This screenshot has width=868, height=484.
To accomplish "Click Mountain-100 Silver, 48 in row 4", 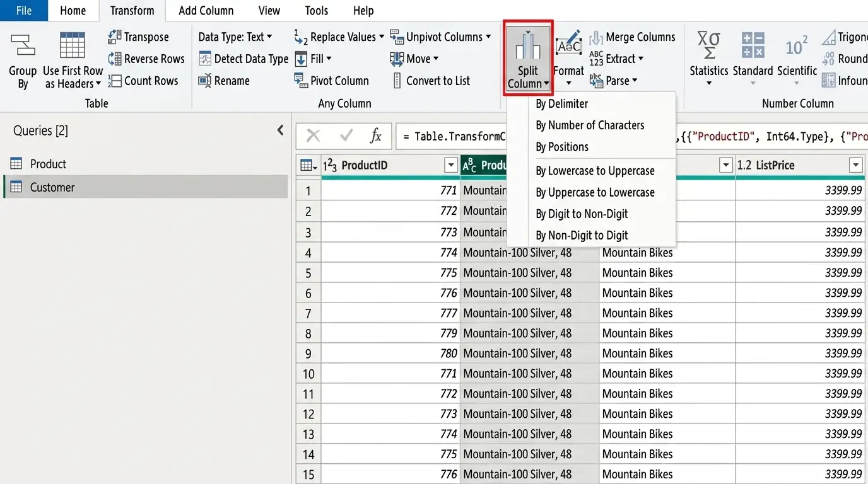I will 529,253.
